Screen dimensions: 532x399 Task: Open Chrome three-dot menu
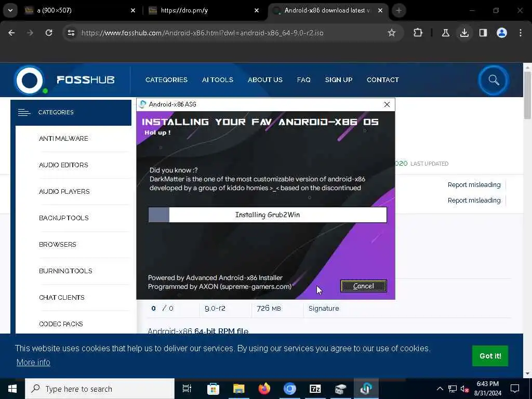pyautogui.click(x=521, y=33)
